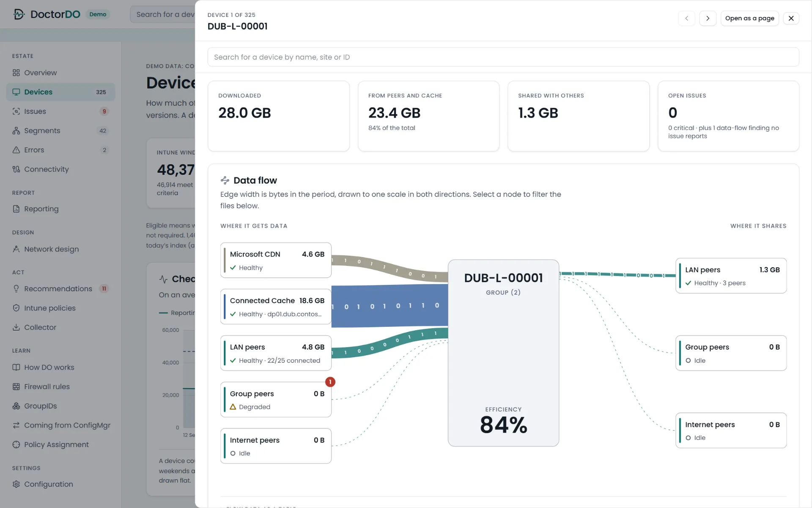Click the Segments hierarchy icon
This screenshot has width=812, height=508.
pyautogui.click(x=16, y=130)
